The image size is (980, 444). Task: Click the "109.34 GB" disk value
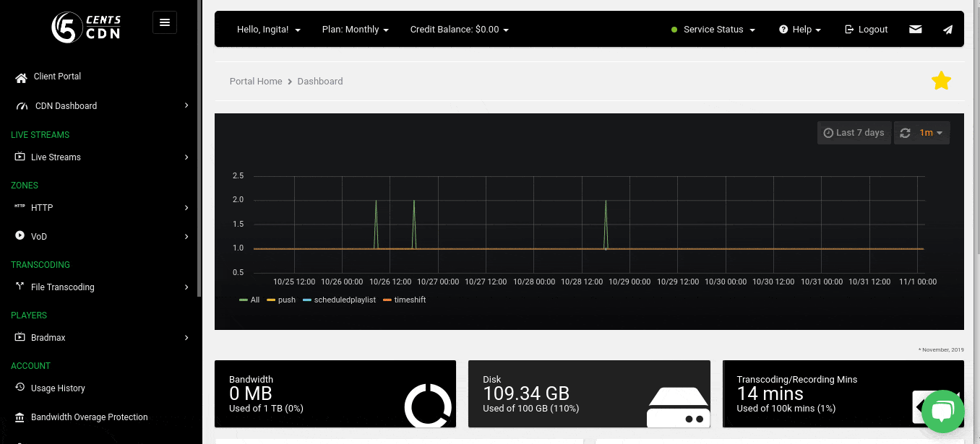(x=526, y=393)
